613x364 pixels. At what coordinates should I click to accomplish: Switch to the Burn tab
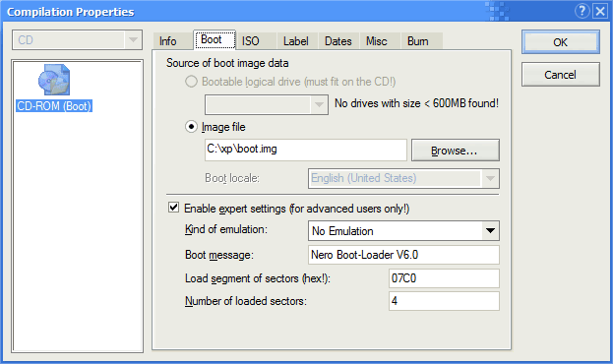click(418, 41)
